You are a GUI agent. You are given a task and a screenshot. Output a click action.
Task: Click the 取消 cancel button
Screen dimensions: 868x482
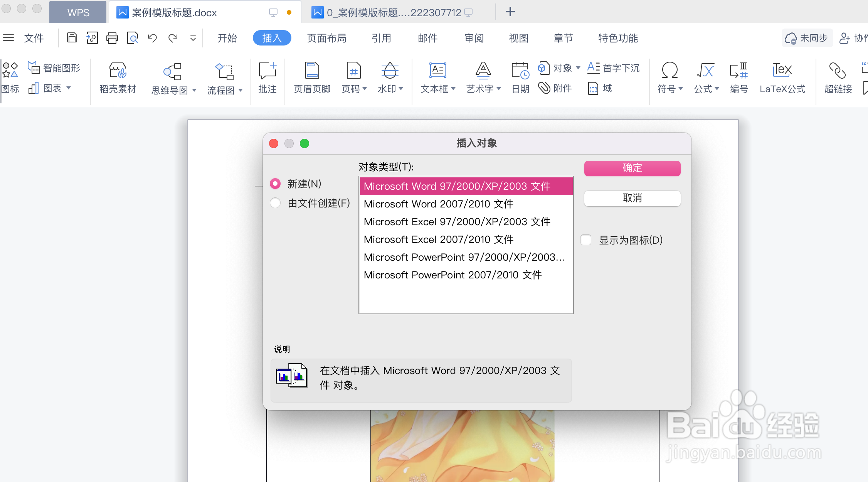point(632,198)
